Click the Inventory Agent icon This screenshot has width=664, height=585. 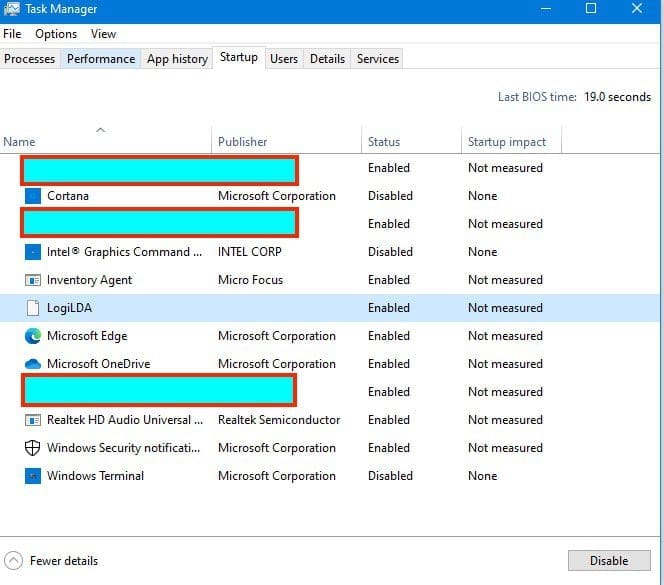(x=32, y=280)
